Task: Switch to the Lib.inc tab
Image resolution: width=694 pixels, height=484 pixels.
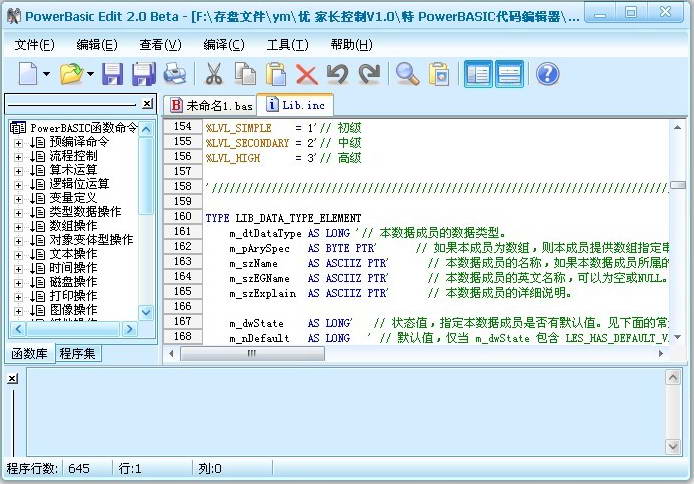Action: (295, 105)
